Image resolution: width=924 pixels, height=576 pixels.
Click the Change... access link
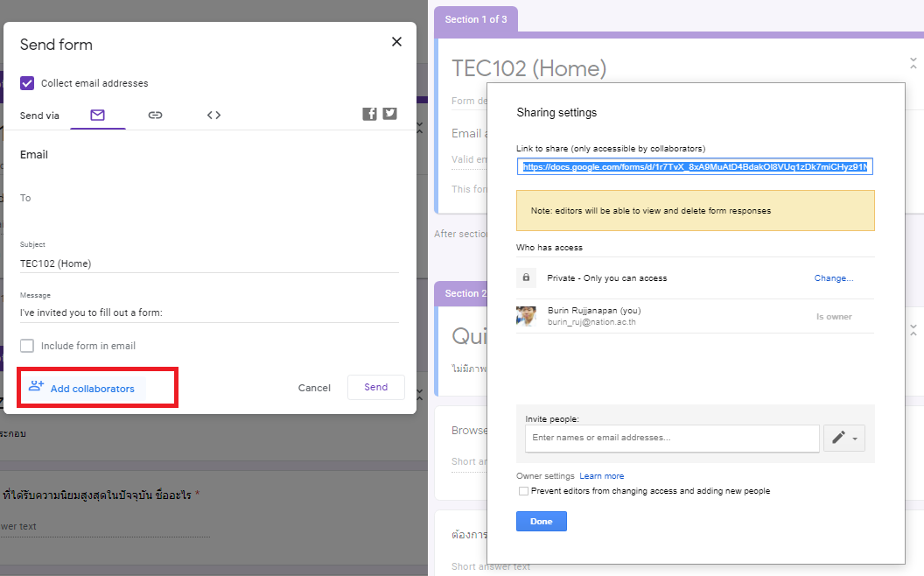pyautogui.click(x=833, y=278)
